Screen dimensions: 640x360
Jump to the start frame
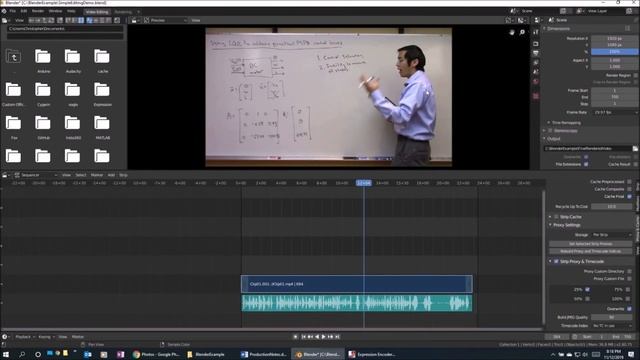(x=303, y=337)
